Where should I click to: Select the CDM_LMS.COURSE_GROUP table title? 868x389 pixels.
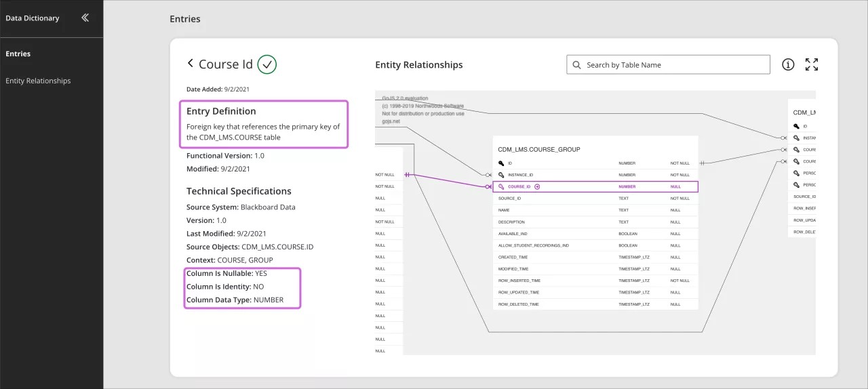538,149
